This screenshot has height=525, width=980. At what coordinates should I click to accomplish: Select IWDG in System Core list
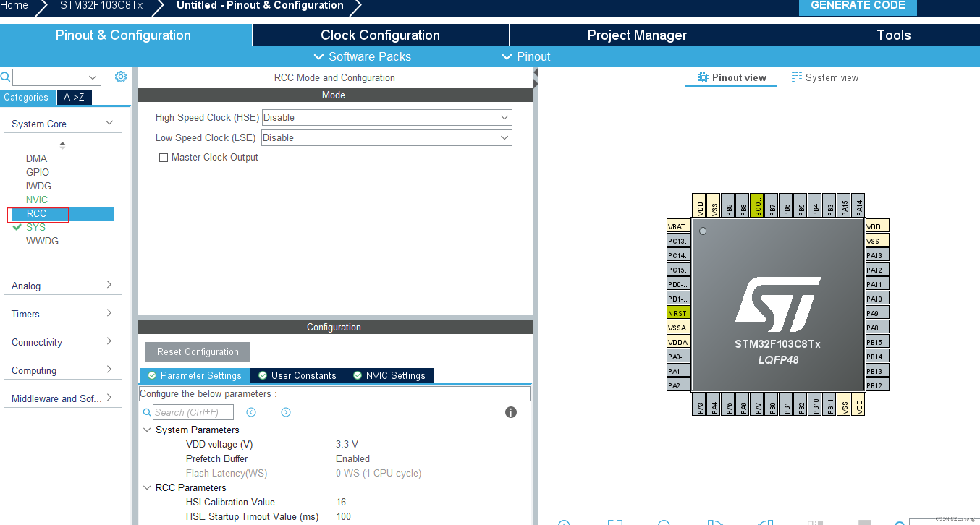(38, 186)
